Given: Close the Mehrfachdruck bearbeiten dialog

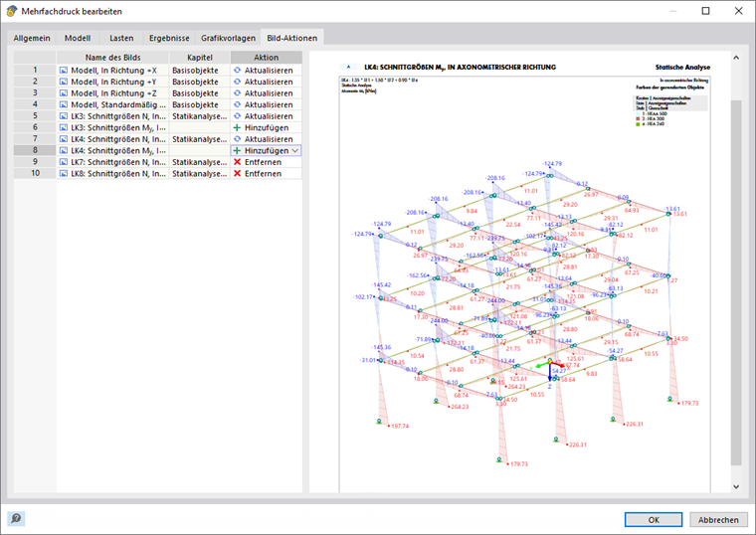Looking at the screenshot, I should [738, 11].
